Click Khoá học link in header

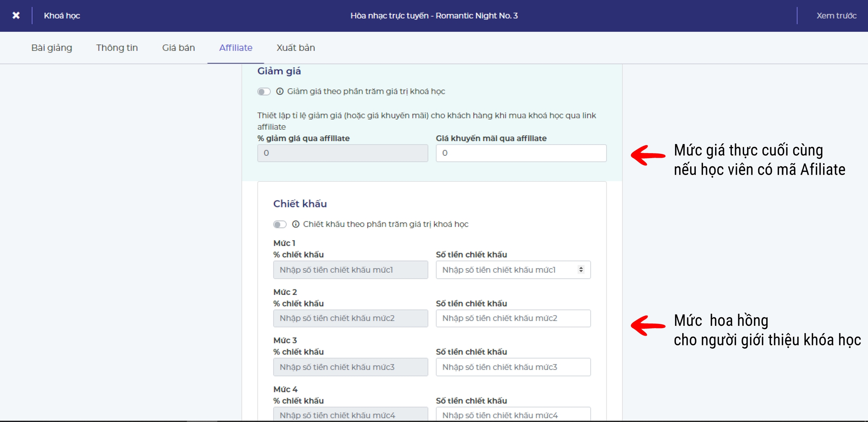coord(62,16)
